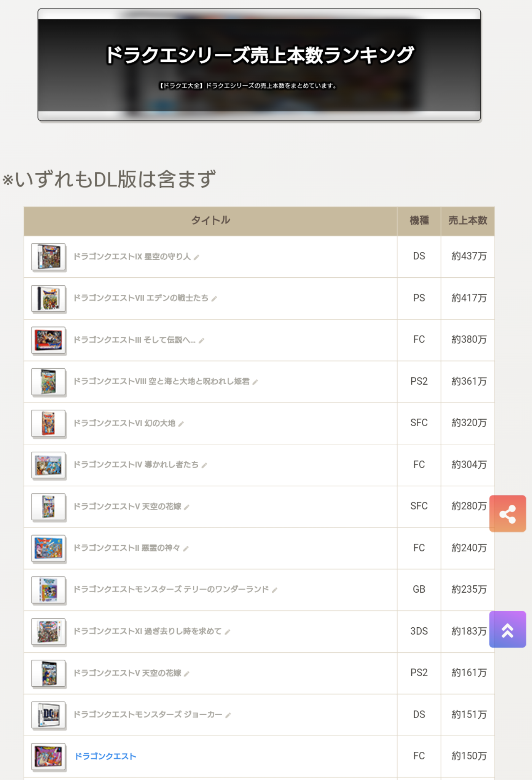Click the ドラクエシリーズ売上本数ランキング banner heading

(x=260, y=55)
